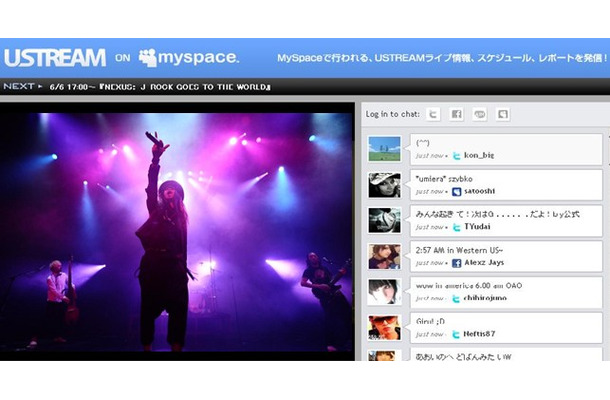Click the '"umiera" szybko' chat message
This screenshot has width=610, height=400.
444,179
